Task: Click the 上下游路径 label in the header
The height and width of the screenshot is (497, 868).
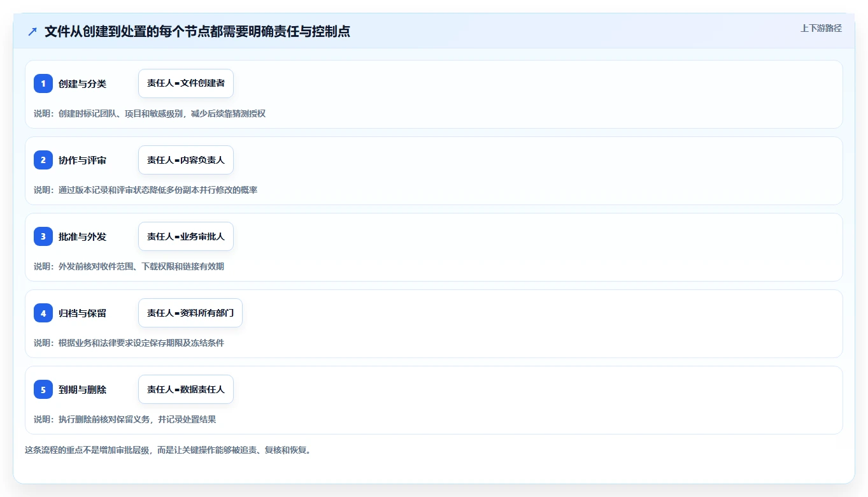Action: coord(821,28)
